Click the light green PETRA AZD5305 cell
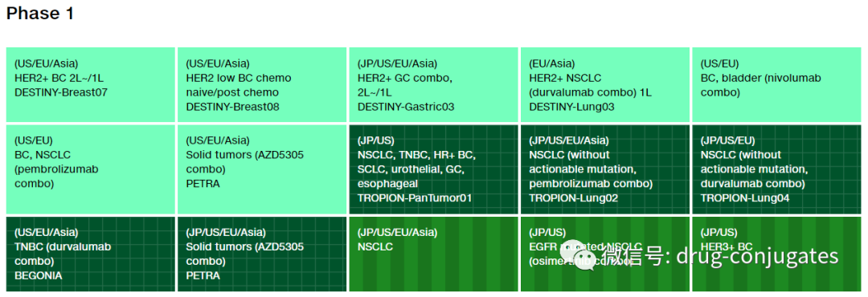This screenshot has width=868, height=297. [x=262, y=169]
